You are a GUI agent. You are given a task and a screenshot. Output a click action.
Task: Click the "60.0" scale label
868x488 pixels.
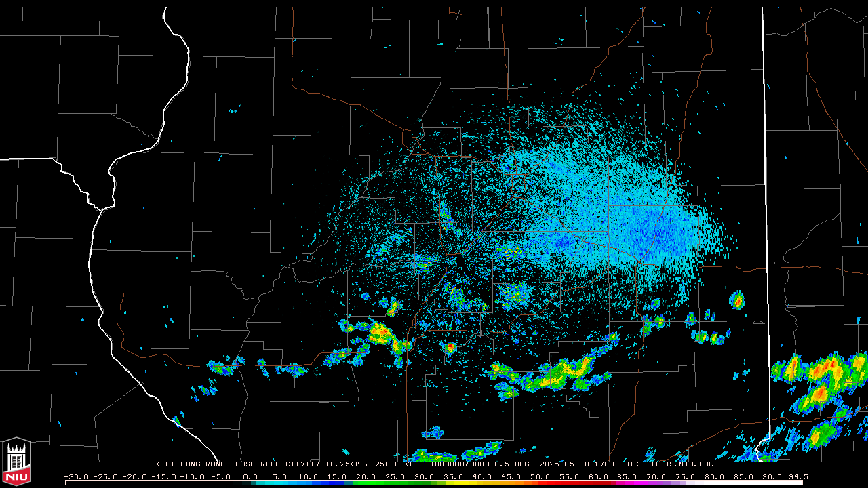coord(599,477)
